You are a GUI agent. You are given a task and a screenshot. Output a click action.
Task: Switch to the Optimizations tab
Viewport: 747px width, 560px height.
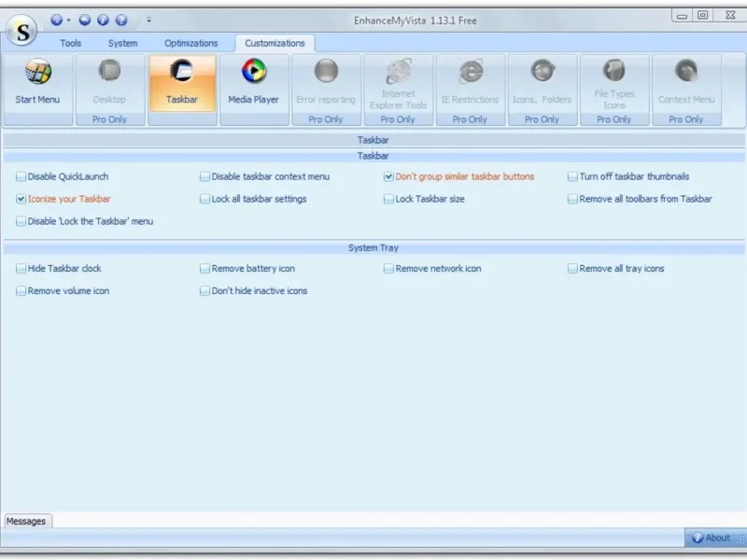tap(191, 43)
